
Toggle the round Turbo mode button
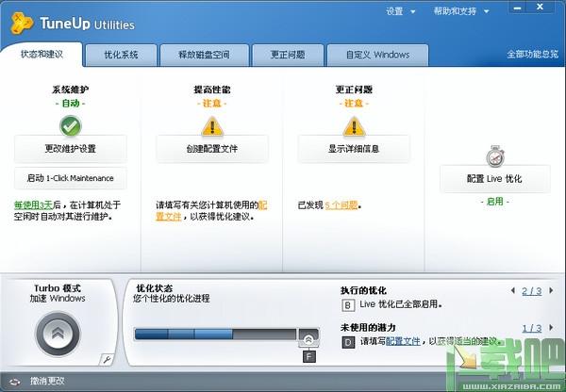tap(58, 334)
